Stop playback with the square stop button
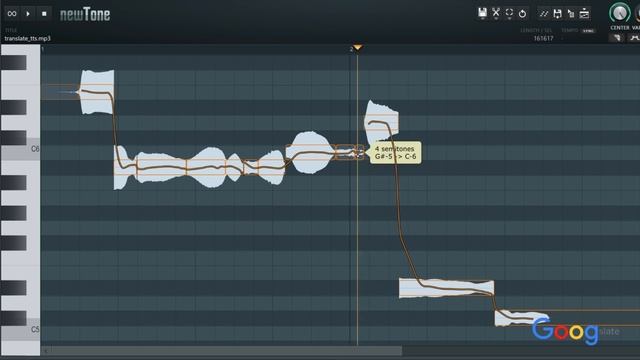The image size is (640, 360). click(x=44, y=13)
